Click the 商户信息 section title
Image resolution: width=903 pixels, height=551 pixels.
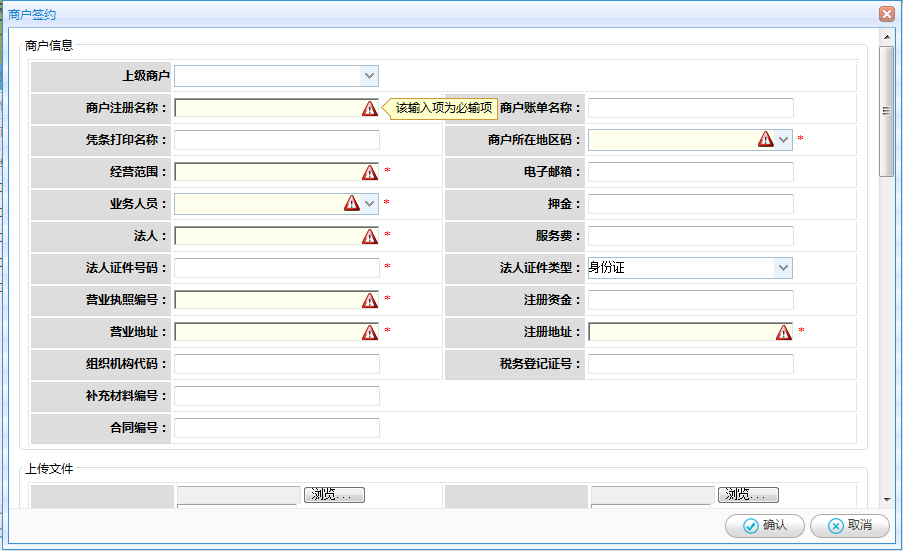pyautogui.click(x=49, y=45)
